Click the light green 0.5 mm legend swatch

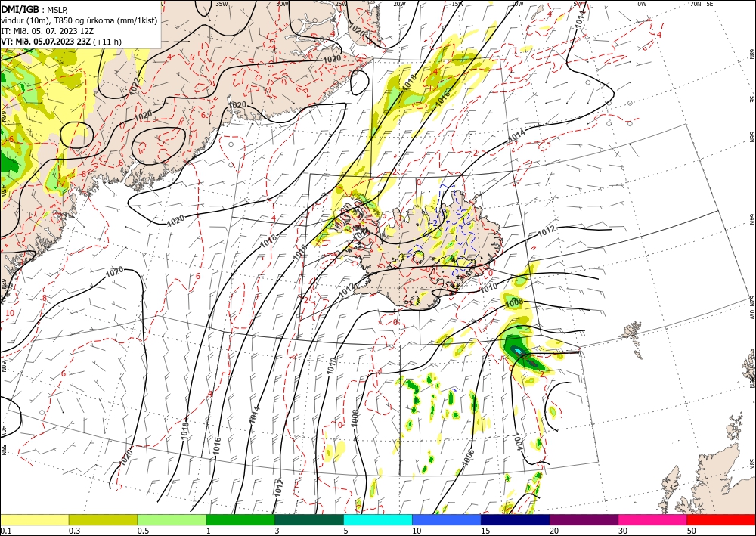pyautogui.click(x=172, y=519)
